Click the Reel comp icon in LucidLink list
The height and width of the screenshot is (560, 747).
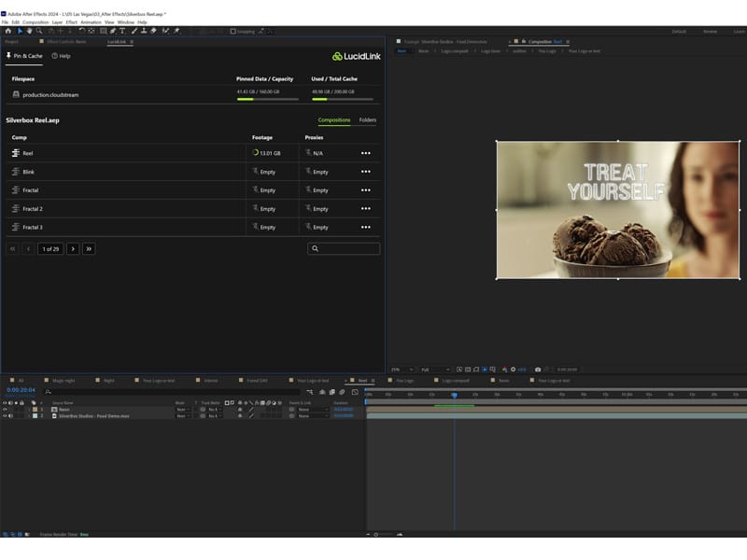tap(16, 153)
